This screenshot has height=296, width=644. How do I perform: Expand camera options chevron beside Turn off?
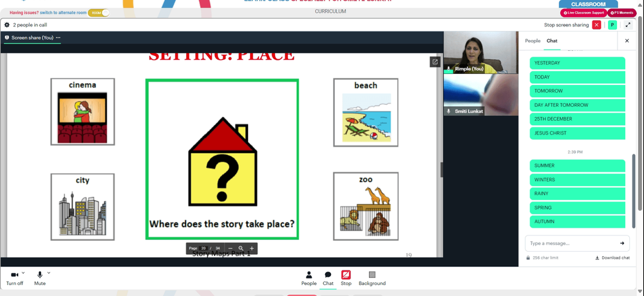tap(23, 273)
